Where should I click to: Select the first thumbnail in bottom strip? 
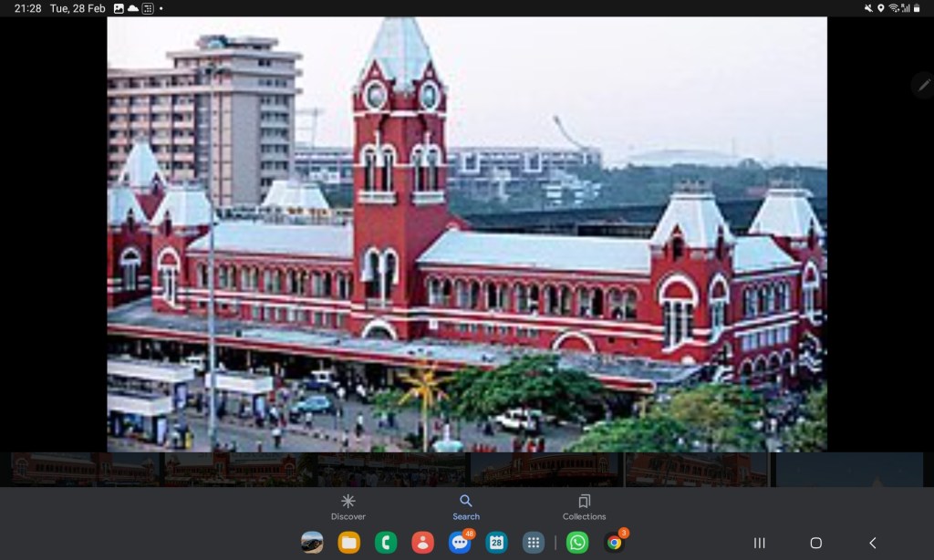pyautogui.click(x=84, y=469)
